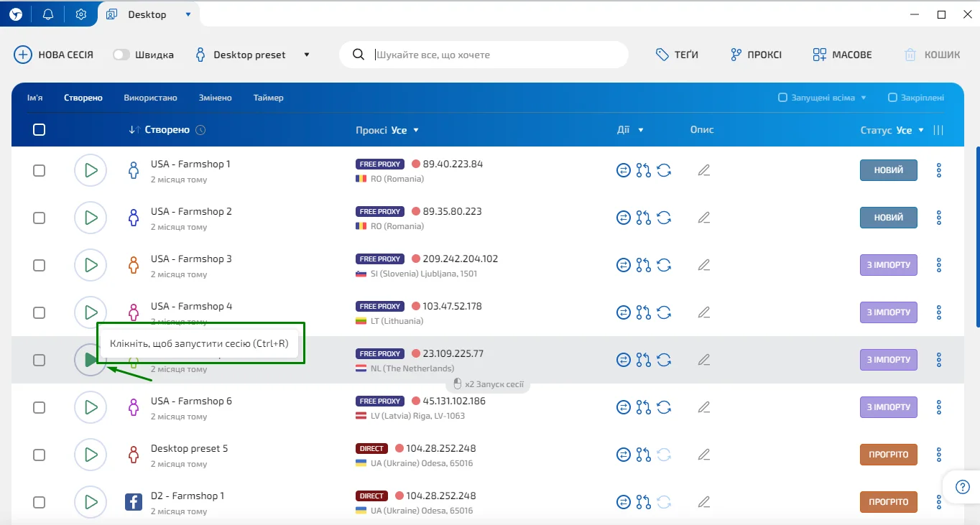Viewport: 980px width, 525px height.
Task: Focus the search field Шукайте все
Action: (x=484, y=55)
